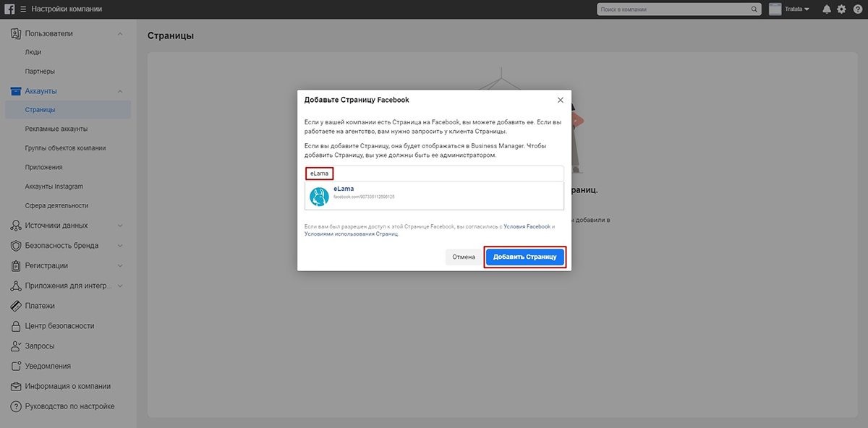Open Рекламные аккаунты in sidebar
Viewport: 868px width, 428px height.
click(56, 129)
